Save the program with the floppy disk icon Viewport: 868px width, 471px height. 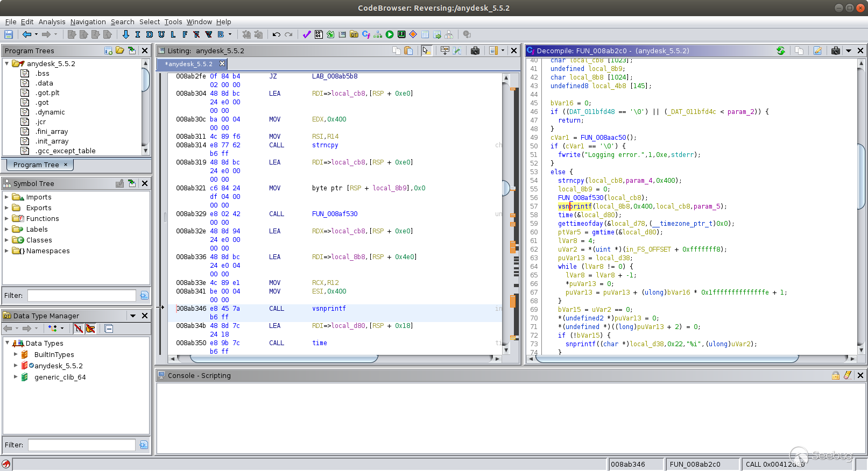click(x=9, y=34)
